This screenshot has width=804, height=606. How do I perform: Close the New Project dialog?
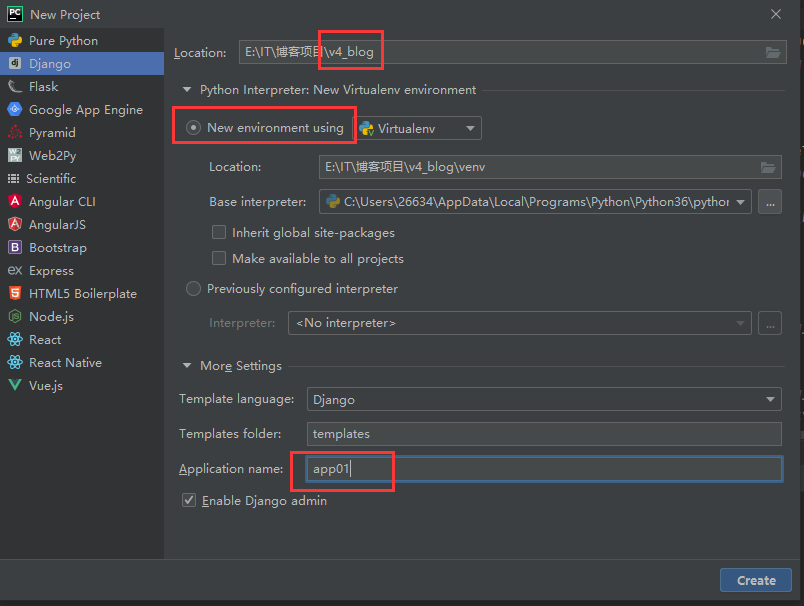(x=776, y=14)
